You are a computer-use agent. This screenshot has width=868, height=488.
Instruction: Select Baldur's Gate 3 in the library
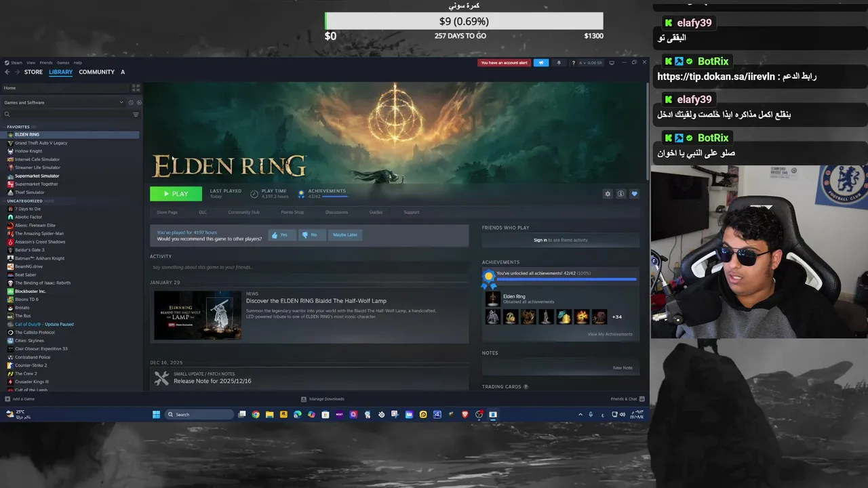pyautogui.click(x=29, y=250)
